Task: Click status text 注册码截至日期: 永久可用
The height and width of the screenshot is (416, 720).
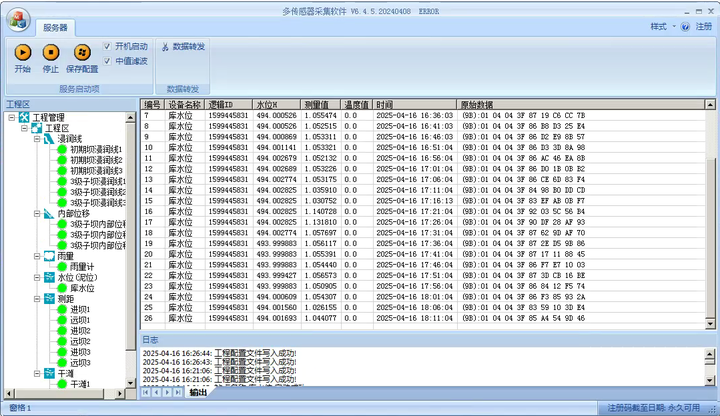Action: 653,408
